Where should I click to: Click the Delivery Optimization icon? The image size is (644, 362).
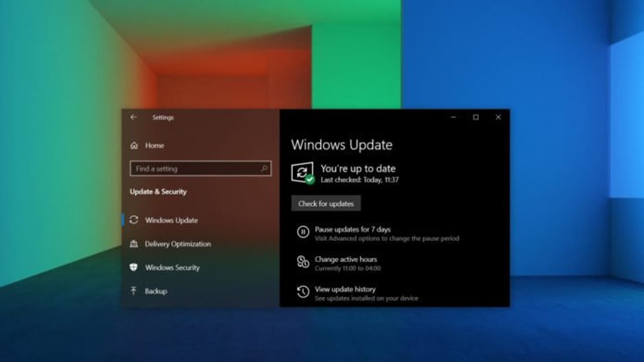[x=134, y=244]
